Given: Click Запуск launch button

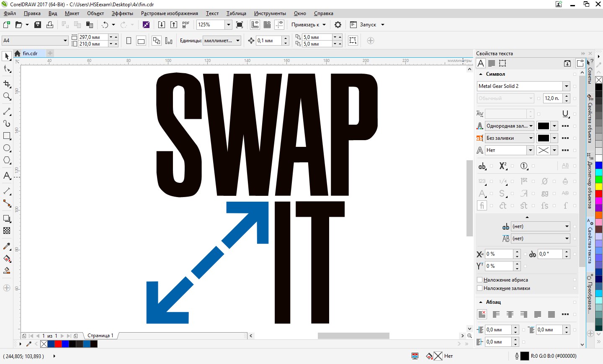Looking at the screenshot, I should 367,25.
